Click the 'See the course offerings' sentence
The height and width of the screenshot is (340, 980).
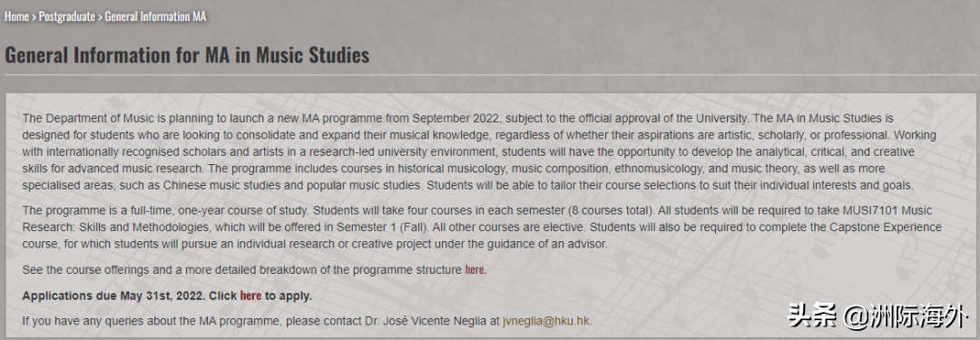coord(254,270)
